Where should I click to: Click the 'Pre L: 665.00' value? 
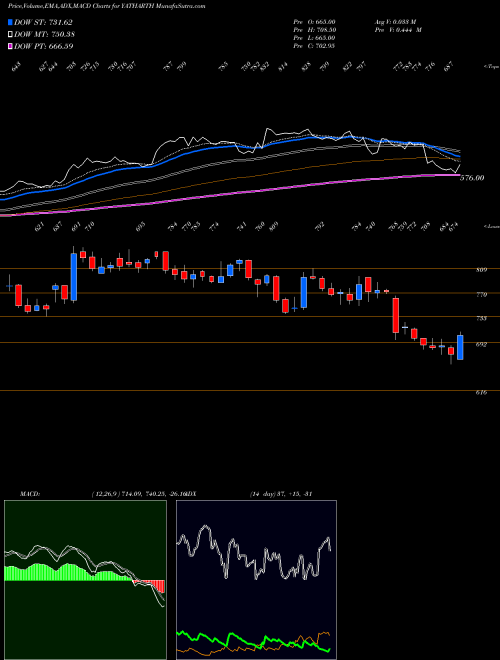click(x=314, y=38)
